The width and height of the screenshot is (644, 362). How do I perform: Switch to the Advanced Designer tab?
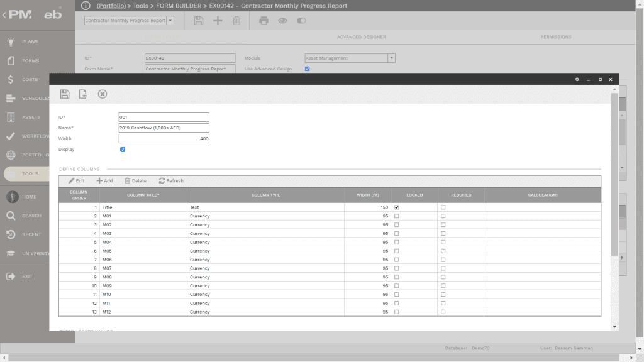362,37
